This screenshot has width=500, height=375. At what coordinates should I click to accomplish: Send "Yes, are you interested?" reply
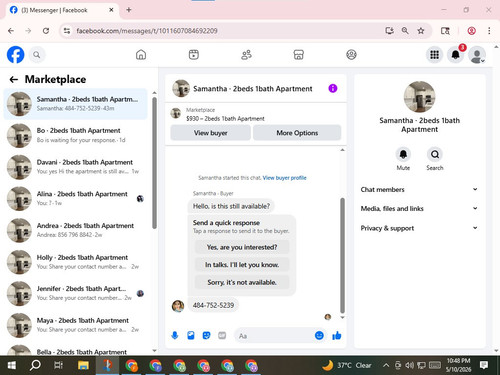tap(242, 247)
